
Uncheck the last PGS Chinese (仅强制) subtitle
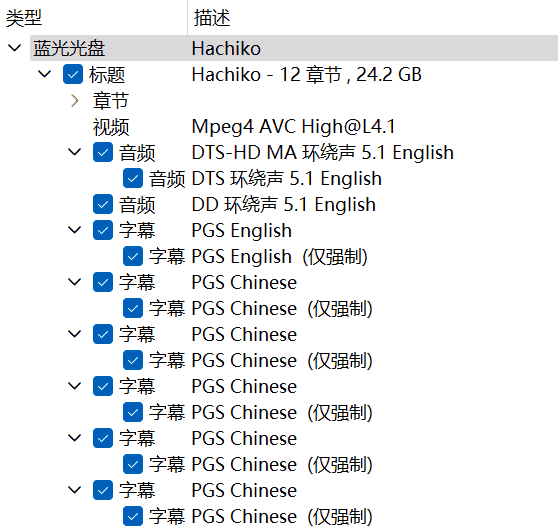coord(133,516)
